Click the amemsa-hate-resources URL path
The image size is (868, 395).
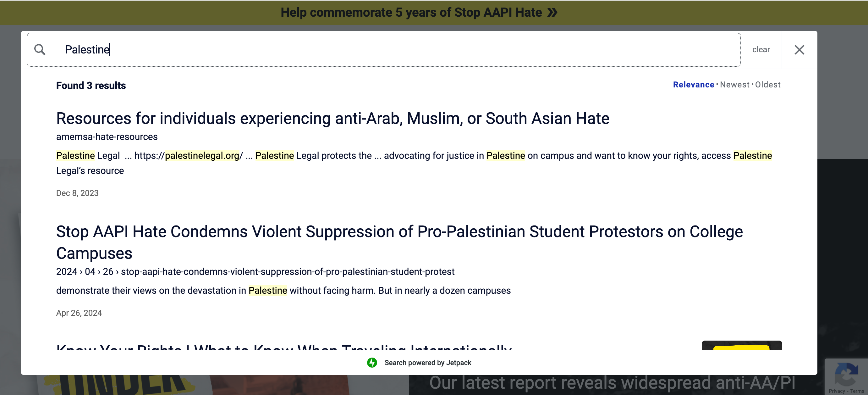[107, 136]
